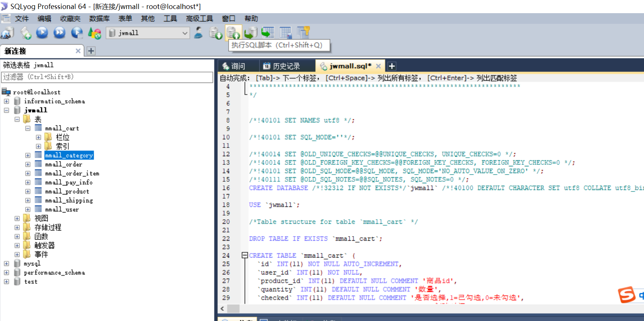Select the 函数 folder label
Viewport: 644px width, 321px height.
click(41, 236)
